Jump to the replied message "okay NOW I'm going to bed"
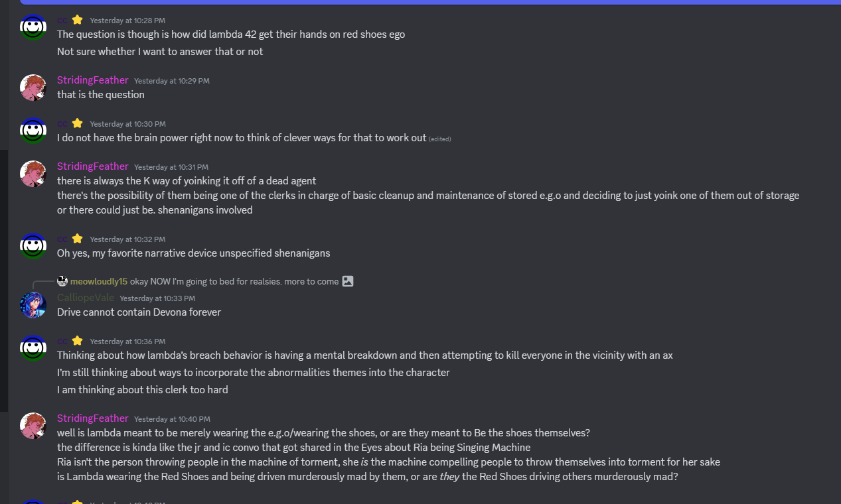Screen dimensions: 841x504 point(234,281)
